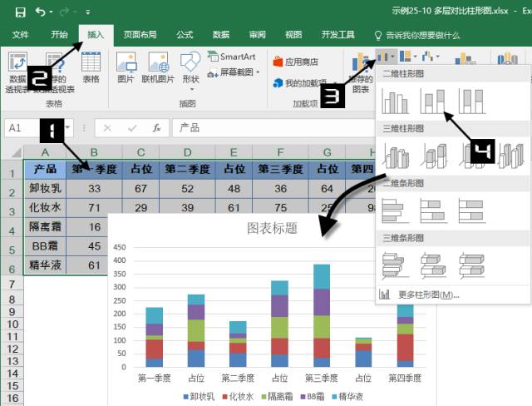Choose the 2-D 100% stacked bar chart
This screenshot has width=532, height=406.
(472, 210)
